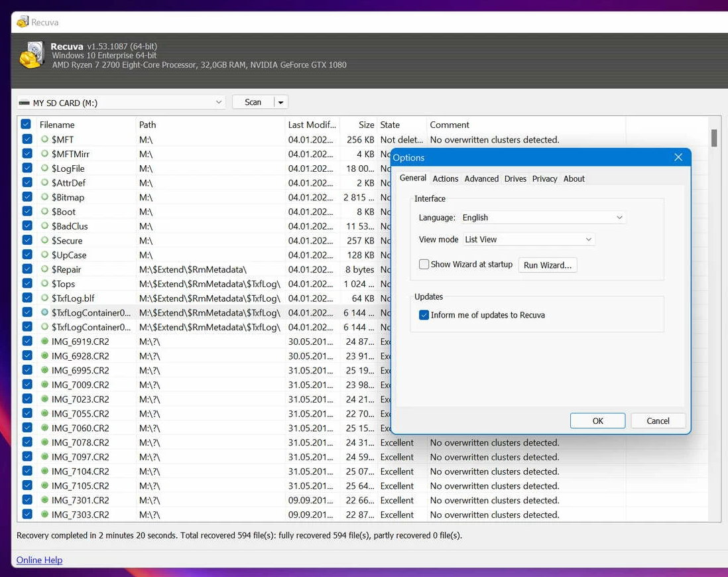This screenshot has width=728, height=577.
Task: Switch to the General tab
Action: tap(413, 178)
